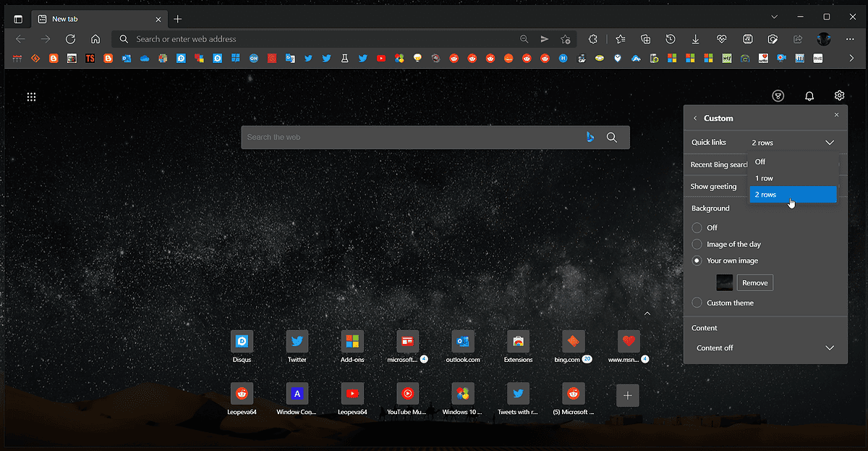Launch the Math Solver toolbar icon

pos(747,38)
